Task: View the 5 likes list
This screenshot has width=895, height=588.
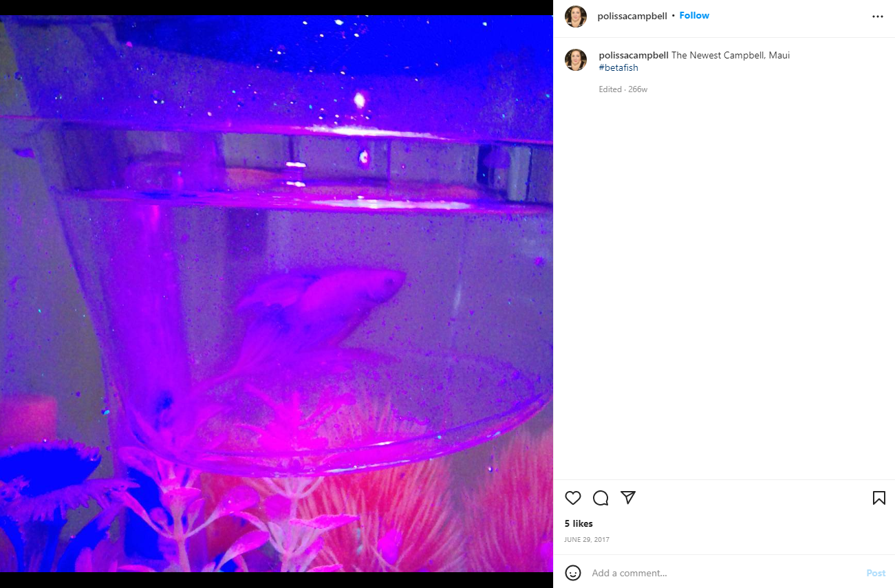Action: [579, 524]
